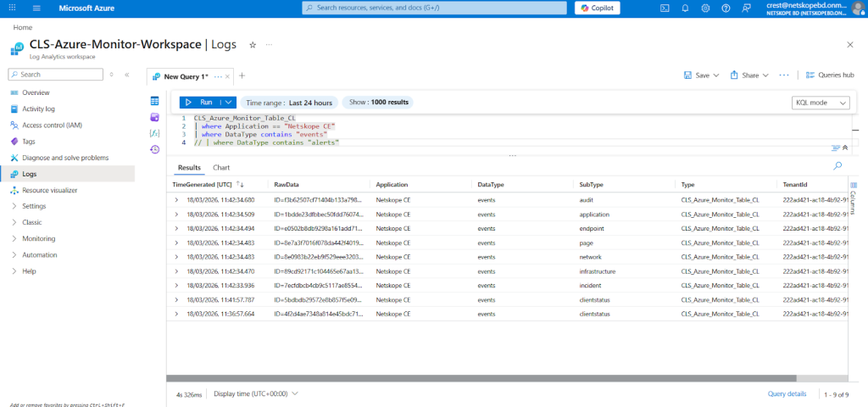Expand the Settings section

(34, 206)
